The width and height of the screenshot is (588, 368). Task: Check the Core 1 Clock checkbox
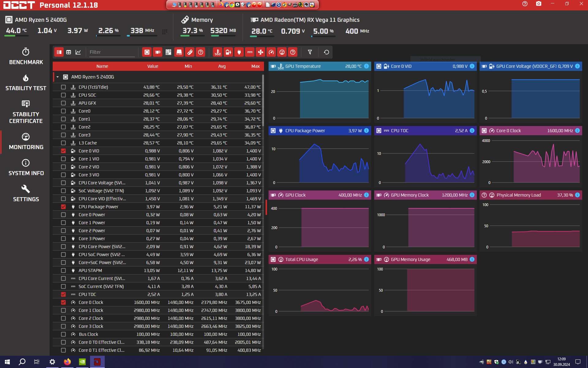63,310
